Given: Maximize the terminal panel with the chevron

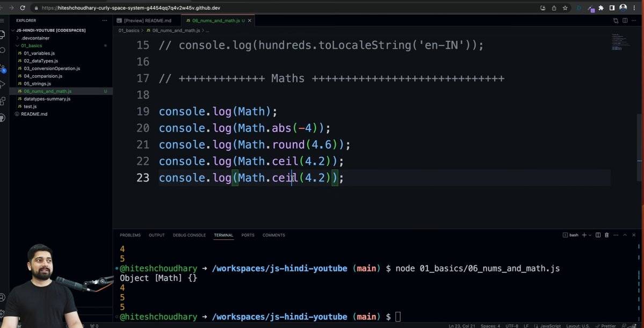Looking at the screenshot, I should (x=625, y=235).
